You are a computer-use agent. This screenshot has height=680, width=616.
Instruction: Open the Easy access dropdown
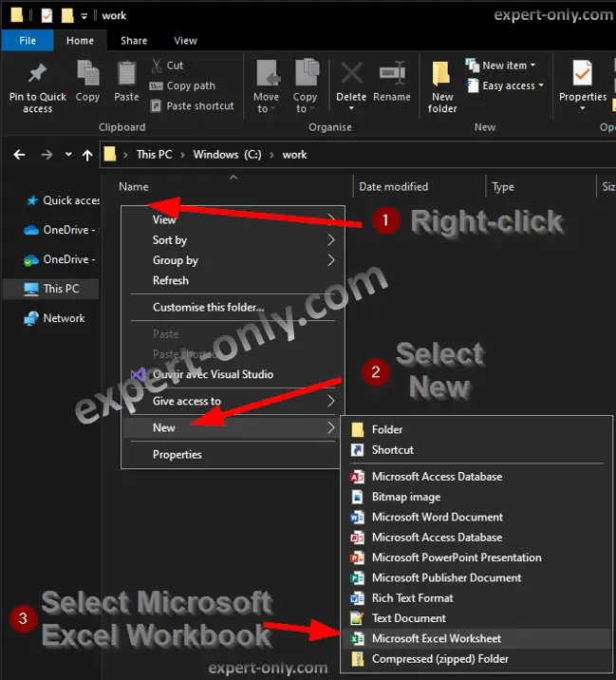point(506,85)
